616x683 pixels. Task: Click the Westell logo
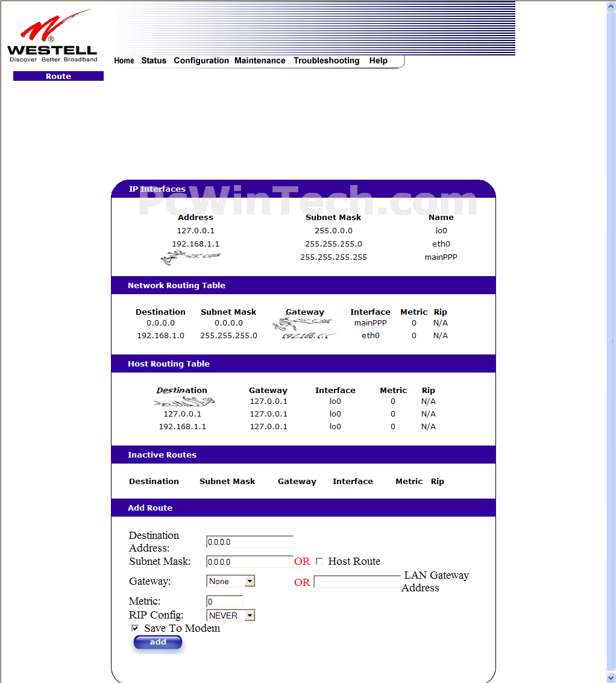tap(52, 36)
